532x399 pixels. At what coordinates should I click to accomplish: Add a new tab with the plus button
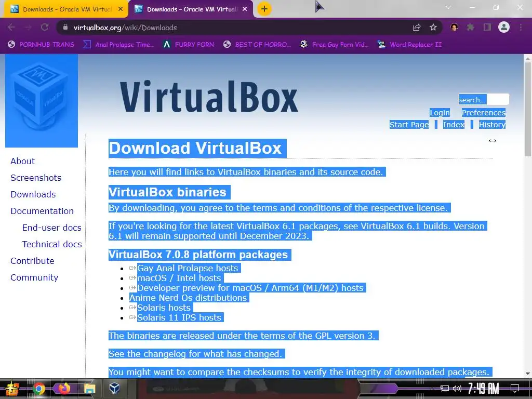264,9
